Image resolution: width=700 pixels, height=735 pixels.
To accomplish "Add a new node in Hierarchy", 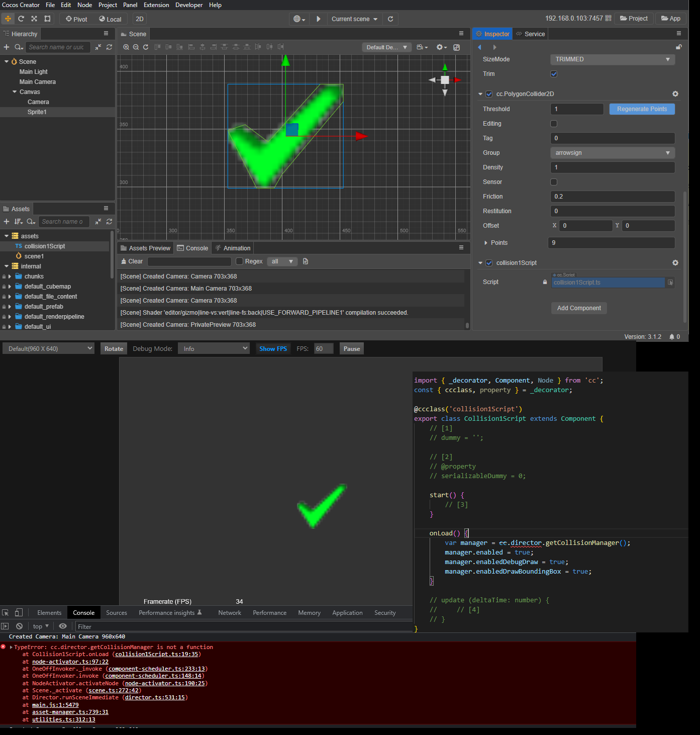I will pyautogui.click(x=7, y=47).
